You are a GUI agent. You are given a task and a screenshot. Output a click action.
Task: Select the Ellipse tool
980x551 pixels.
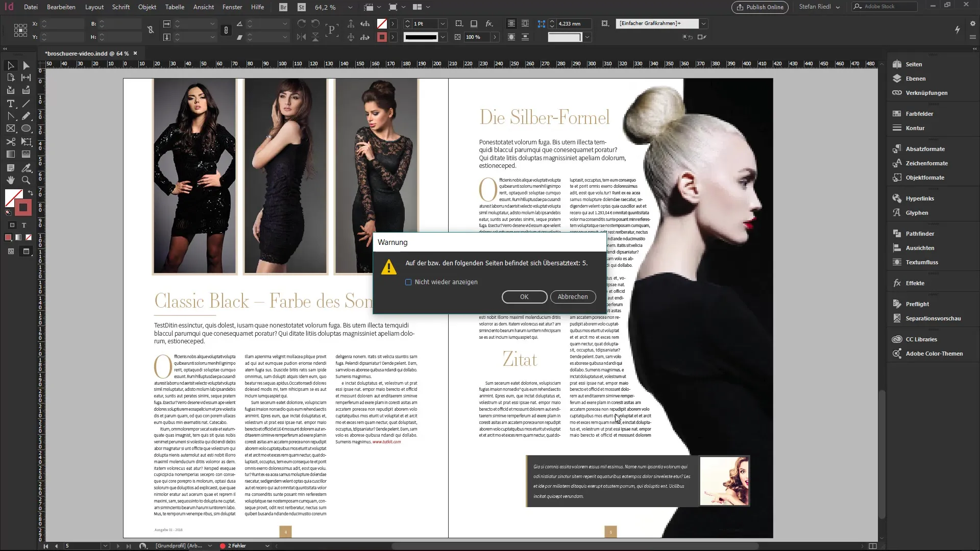[26, 129]
